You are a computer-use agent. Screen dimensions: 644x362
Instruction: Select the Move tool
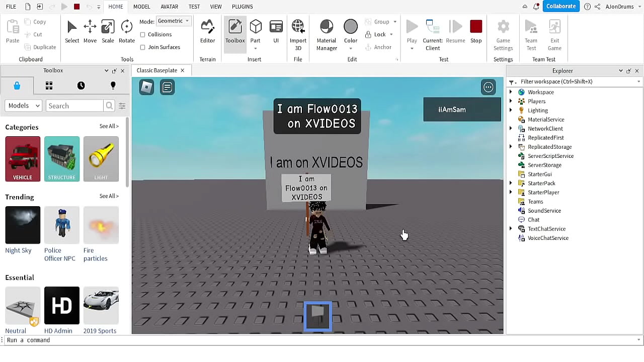coord(90,31)
